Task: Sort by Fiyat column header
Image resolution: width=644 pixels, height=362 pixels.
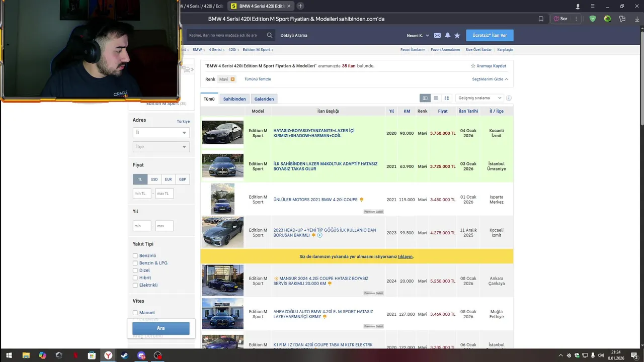Action: 443,111
